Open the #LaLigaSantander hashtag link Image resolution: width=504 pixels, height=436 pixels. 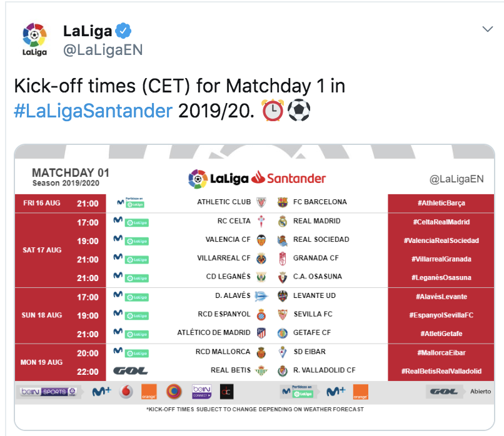pyautogui.click(x=93, y=111)
